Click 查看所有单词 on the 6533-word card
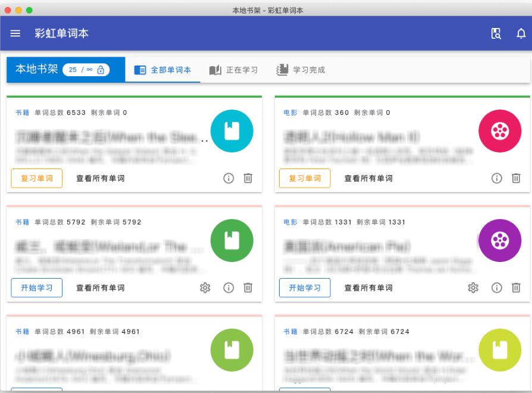The height and width of the screenshot is (393, 532). pos(101,178)
